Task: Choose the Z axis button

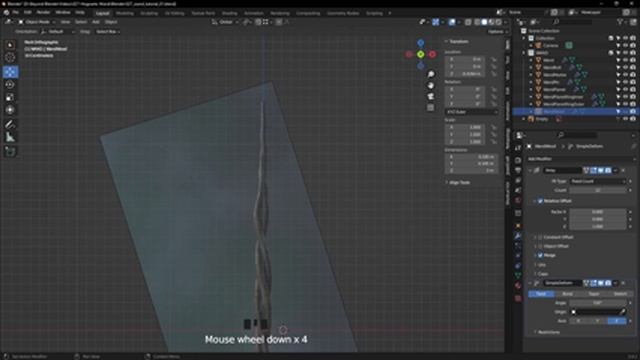Action: pos(617,321)
